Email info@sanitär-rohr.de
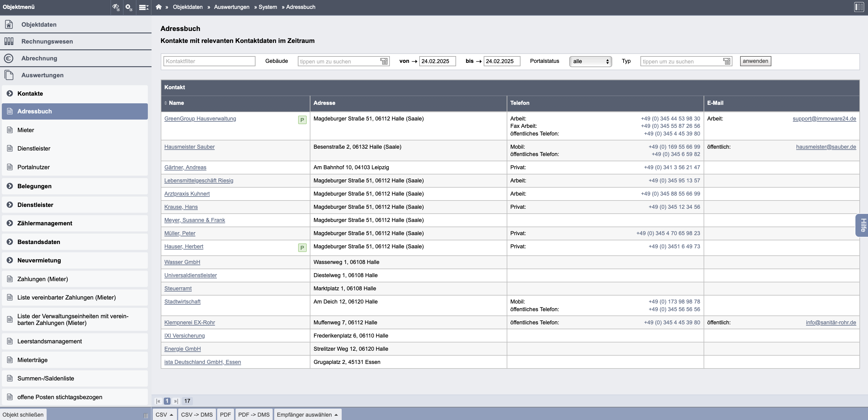The width and height of the screenshot is (868, 420). click(831, 323)
